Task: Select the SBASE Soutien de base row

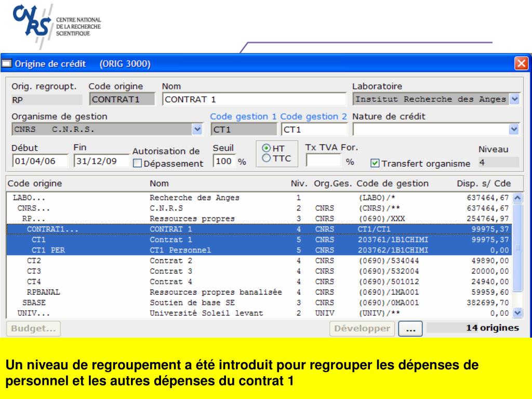Action: [259, 303]
